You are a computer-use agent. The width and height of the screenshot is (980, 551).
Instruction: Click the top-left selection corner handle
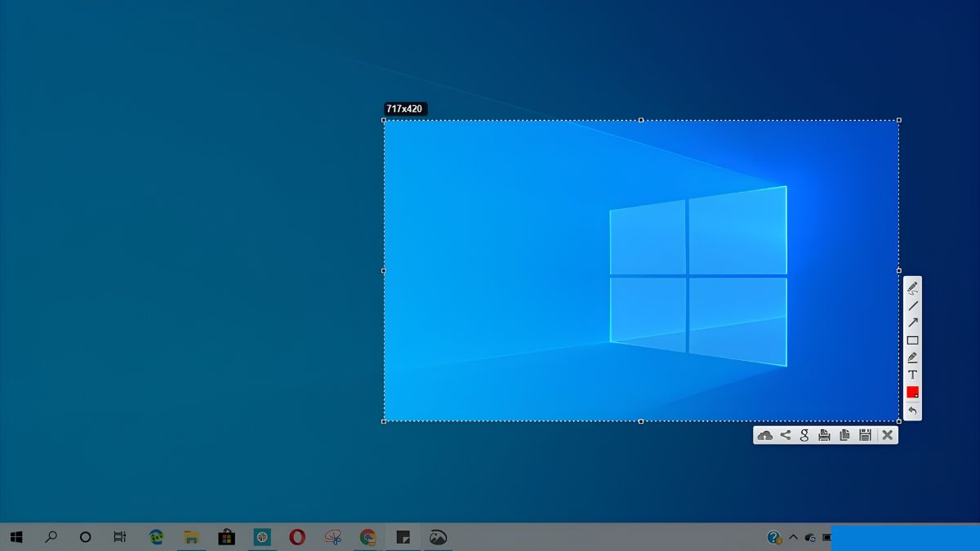click(384, 120)
